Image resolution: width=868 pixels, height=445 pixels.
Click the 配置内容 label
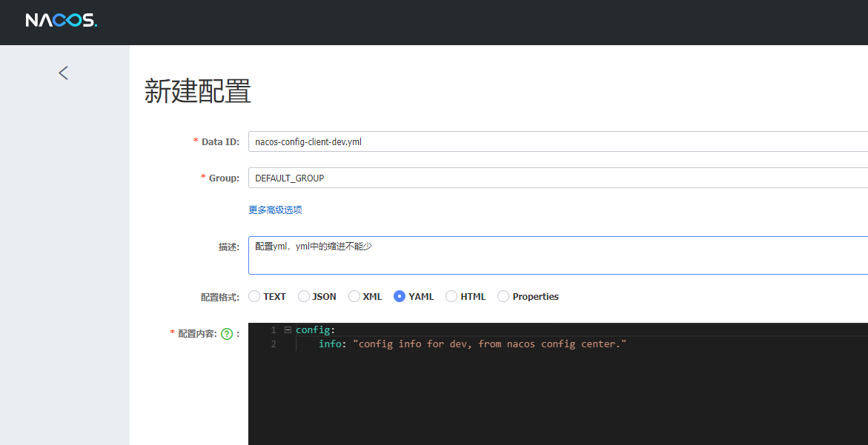198,333
